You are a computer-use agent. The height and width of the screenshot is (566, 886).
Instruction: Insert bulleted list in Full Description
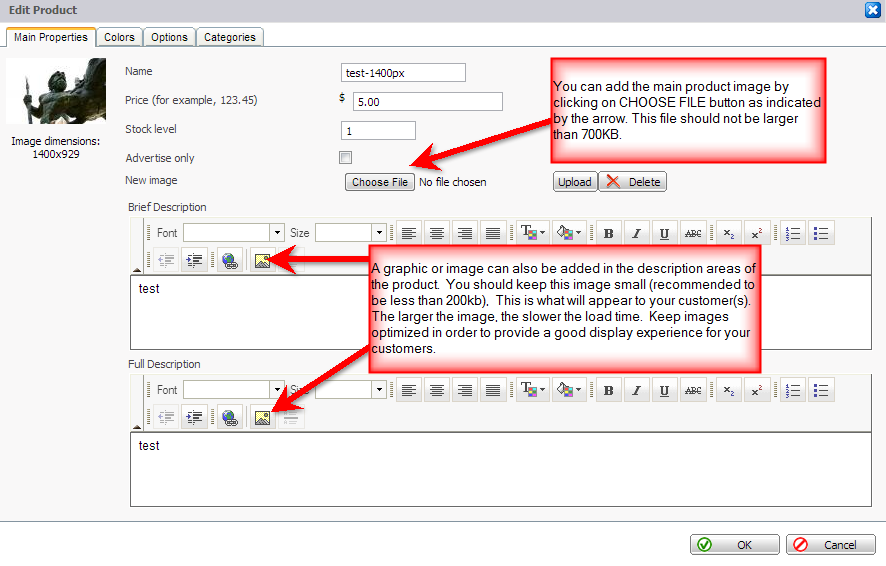[821, 390]
